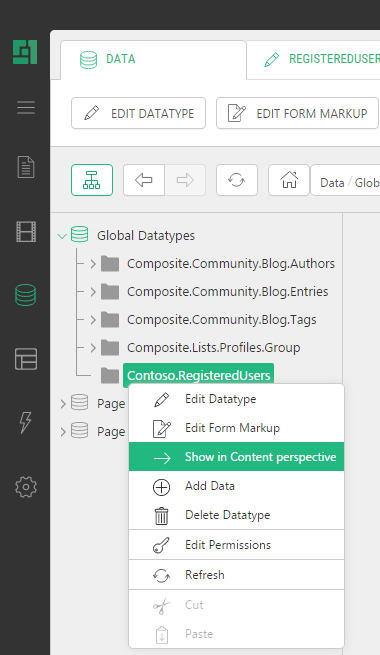Click the EDIT DATATYPE toolbar button

pos(138,113)
